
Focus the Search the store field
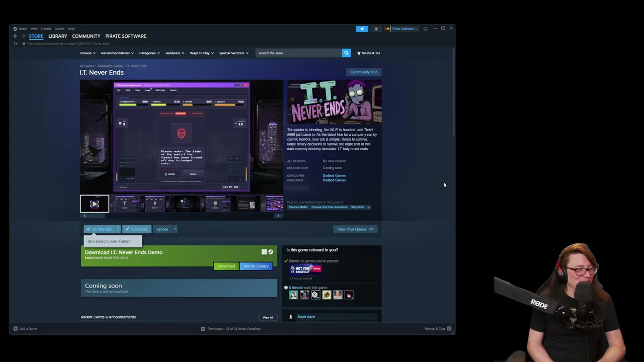(299, 53)
